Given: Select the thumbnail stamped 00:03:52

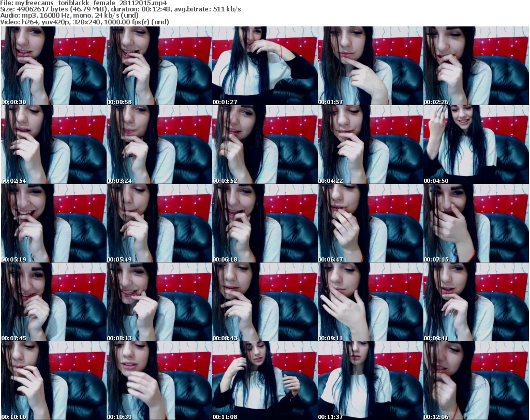Looking at the screenshot, I should tap(264, 144).
